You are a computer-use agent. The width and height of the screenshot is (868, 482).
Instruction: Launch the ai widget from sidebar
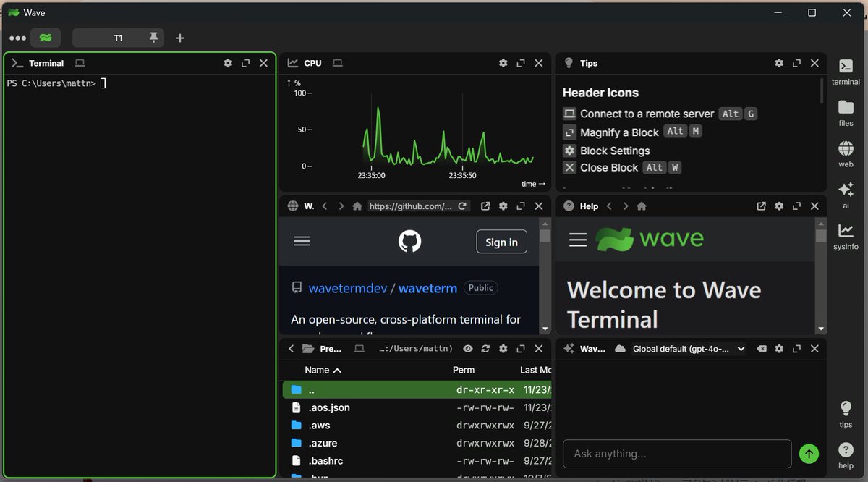point(846,195)
